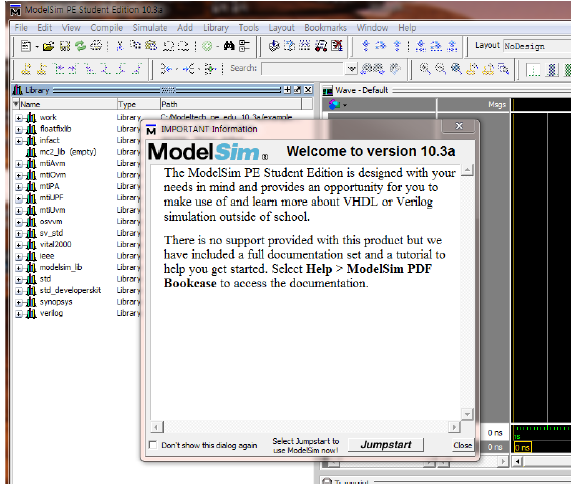Image resolution: width=576 pixels, height=492 pixels.
Task: Click the Cut scissors icon
Action: 120,46
